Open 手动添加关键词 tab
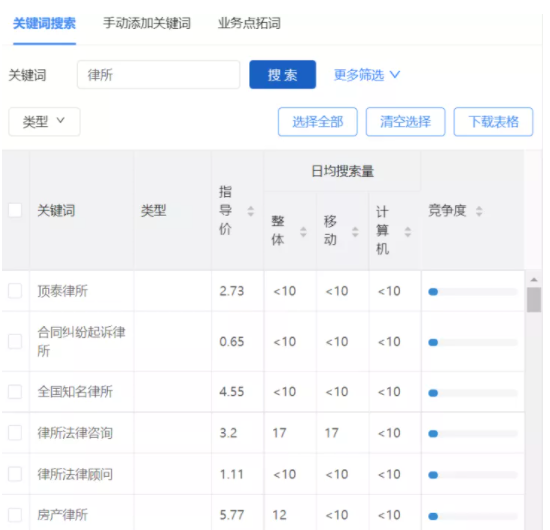550x530 pixels. coord(147,24)
